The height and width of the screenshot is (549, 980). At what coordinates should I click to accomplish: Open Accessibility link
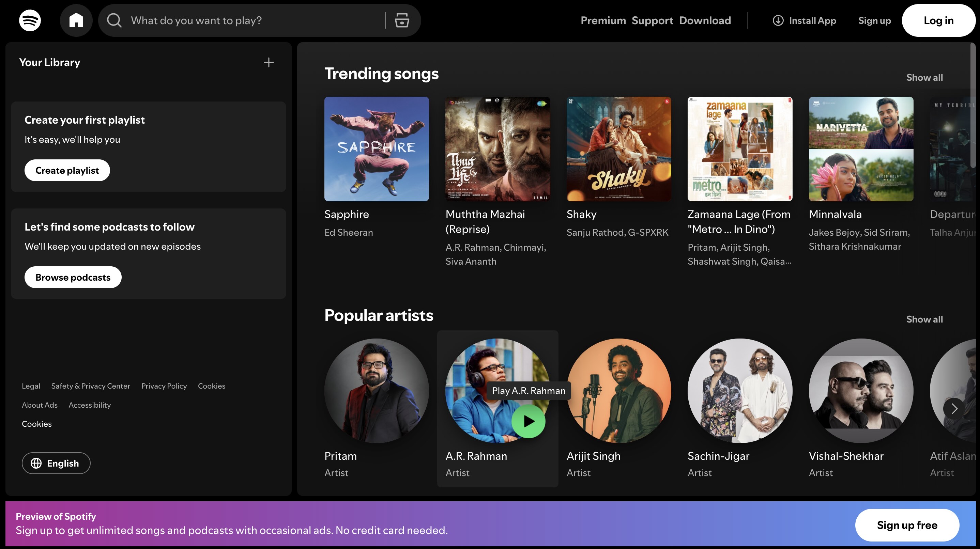coord(89,405)
